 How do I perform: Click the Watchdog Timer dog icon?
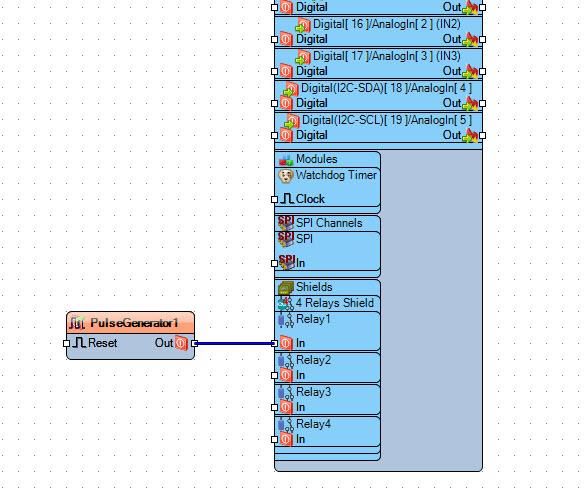click(x=286, y=176)
